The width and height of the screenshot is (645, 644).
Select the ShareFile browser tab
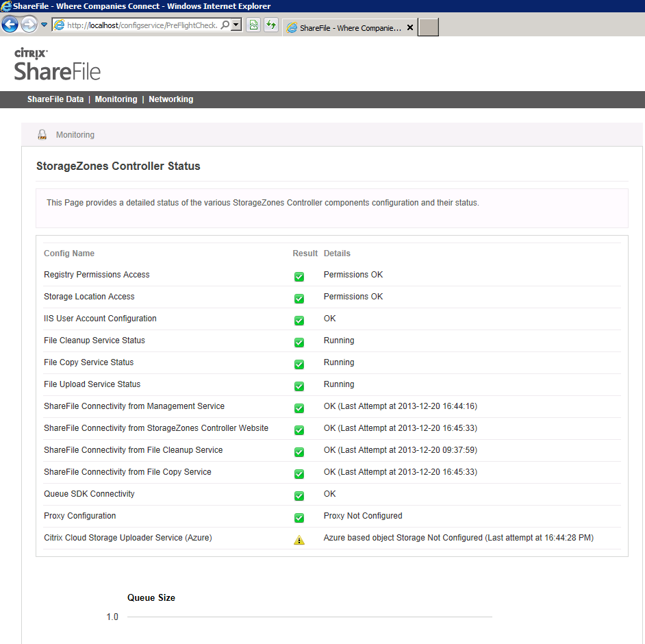[344, 28]
